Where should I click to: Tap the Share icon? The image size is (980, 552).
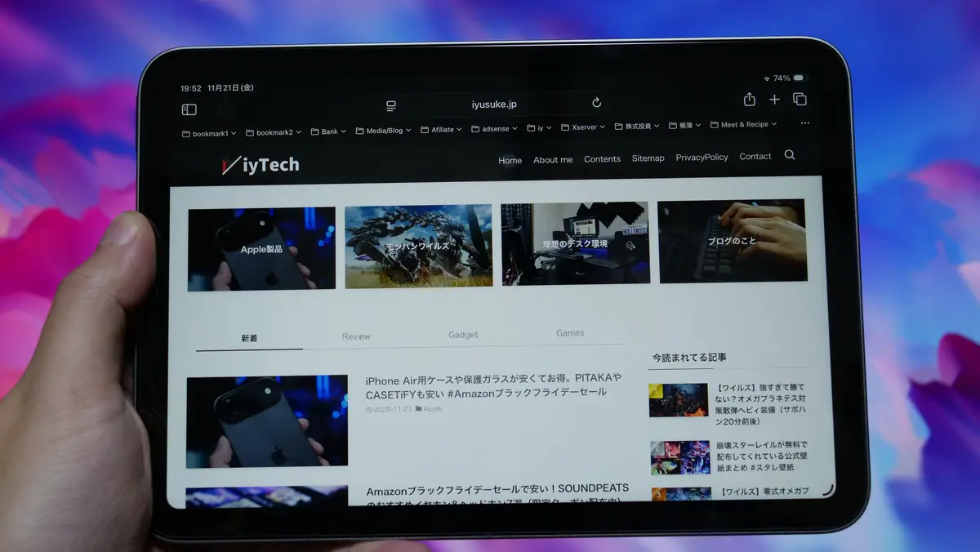tap(749, 100)
